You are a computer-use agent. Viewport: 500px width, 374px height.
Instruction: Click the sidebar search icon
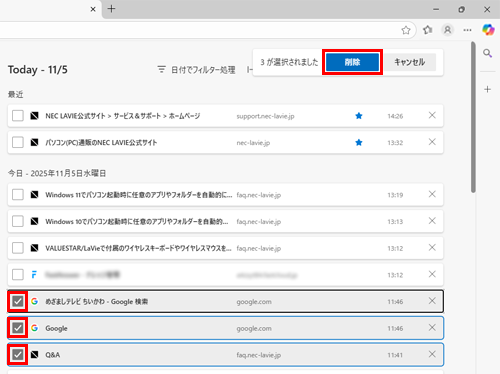[x=488, y=53]
